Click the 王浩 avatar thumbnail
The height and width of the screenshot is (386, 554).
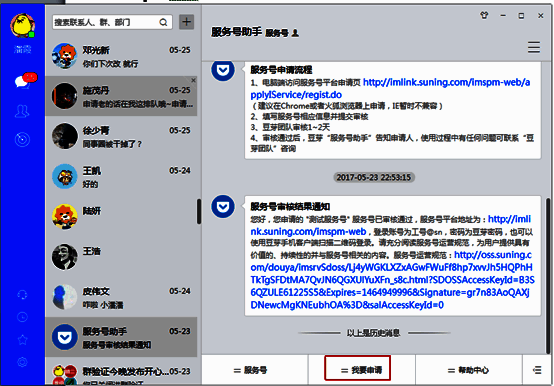65,257
